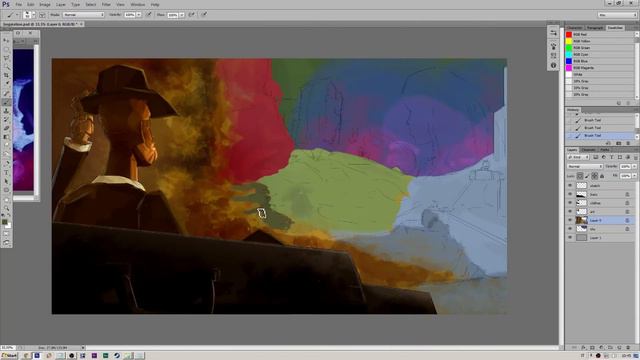Open the workspace switcher dropdown

pos(617,15)
